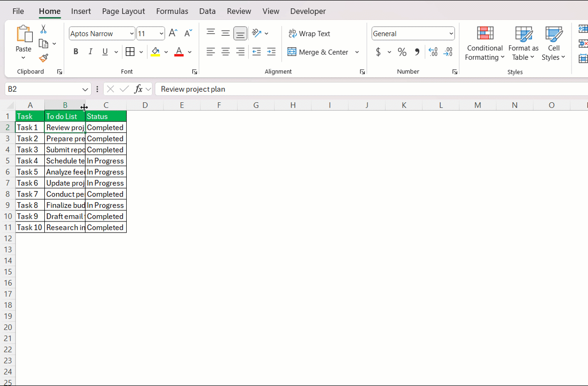Increase font size with the larger A icon
Viewport: 588px width, 386px height.
[173, 33]
